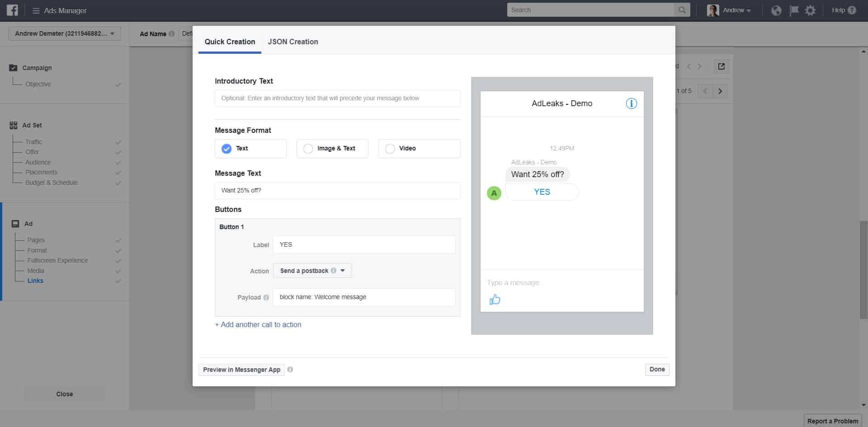Open Placements in Ad Set tree
Viewport: 868px width, 427px height.
pos(41,172)
